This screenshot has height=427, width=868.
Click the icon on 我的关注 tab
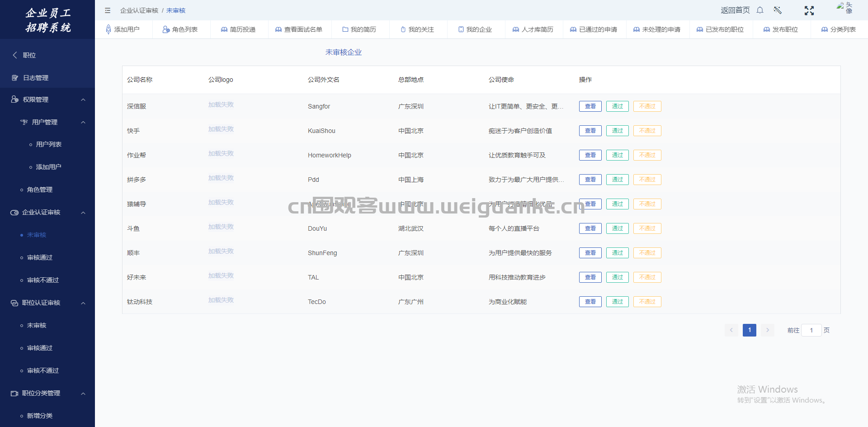point(403,29)
